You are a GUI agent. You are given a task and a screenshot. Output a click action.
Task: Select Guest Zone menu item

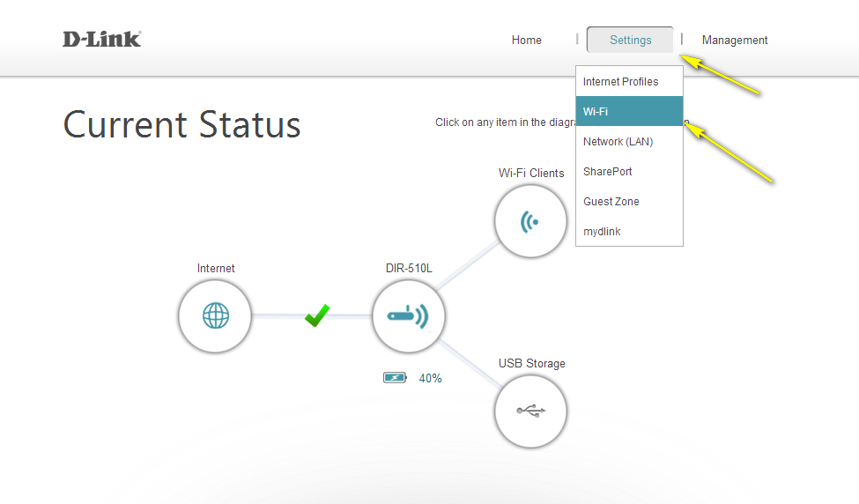coord(629,202)
